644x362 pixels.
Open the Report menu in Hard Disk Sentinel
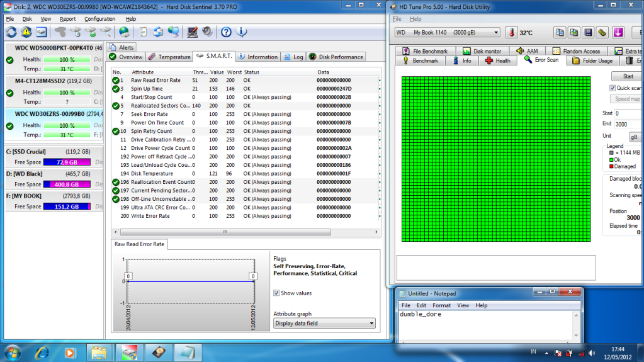click(68, 19)
